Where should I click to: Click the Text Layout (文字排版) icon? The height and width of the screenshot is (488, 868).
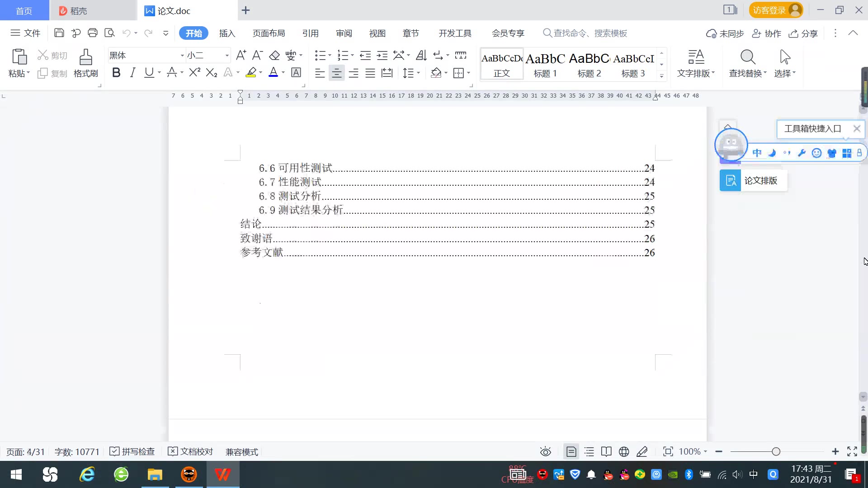696,57
